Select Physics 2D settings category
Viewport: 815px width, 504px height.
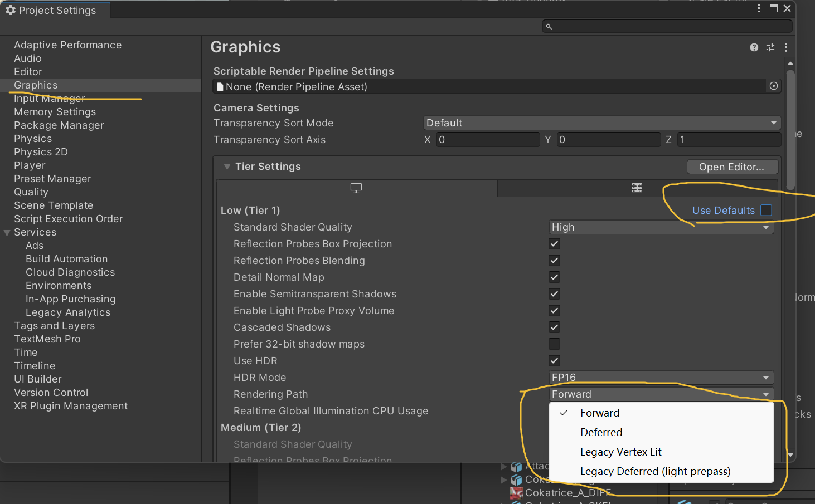tap(41, 151)
